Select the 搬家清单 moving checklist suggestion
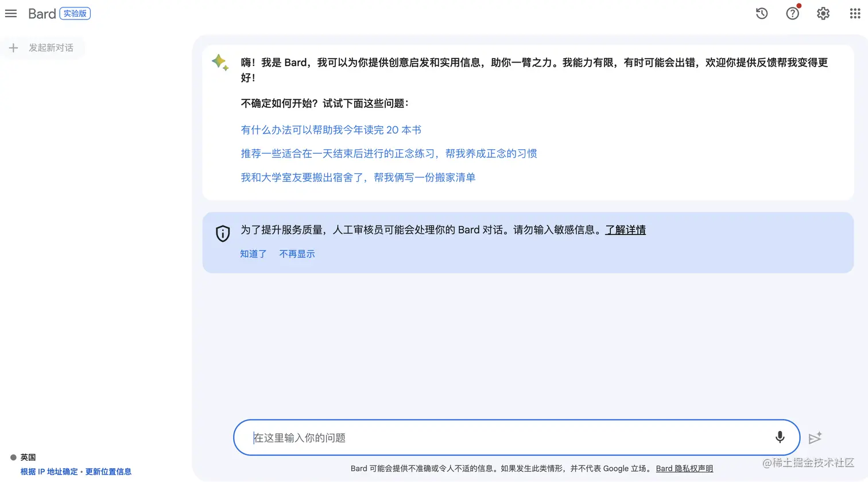 (x=358, y=177)
